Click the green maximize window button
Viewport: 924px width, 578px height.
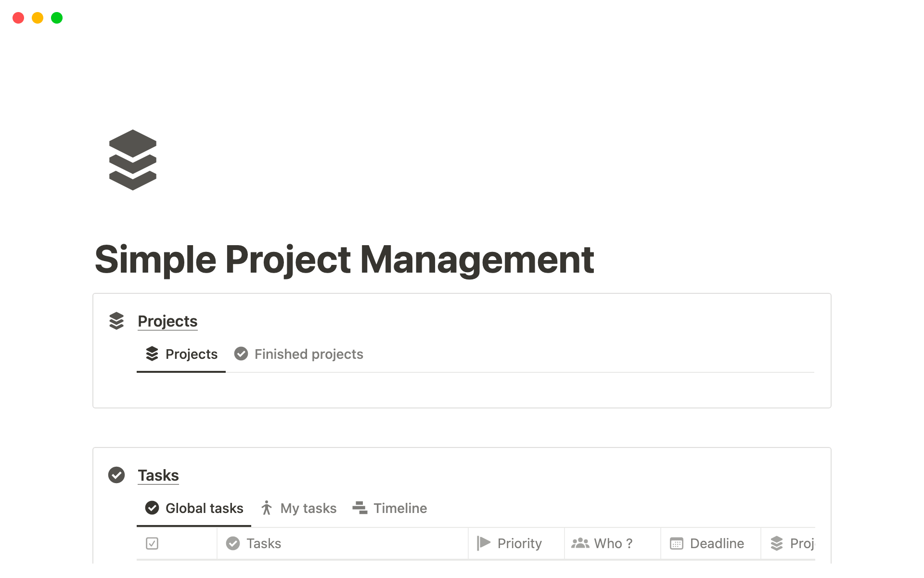(57, 18)
